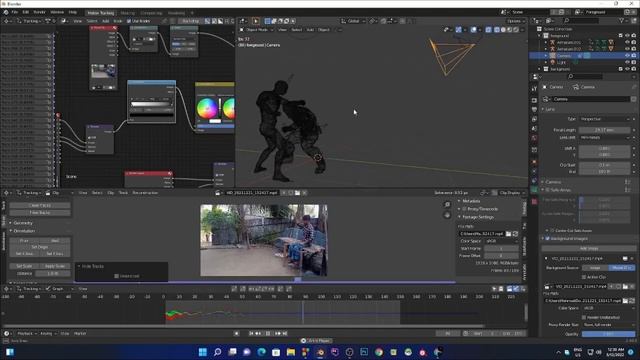Browse footage file path folder icon
Image resolution: width=640 pixels, height=360 pixels.
509,233
